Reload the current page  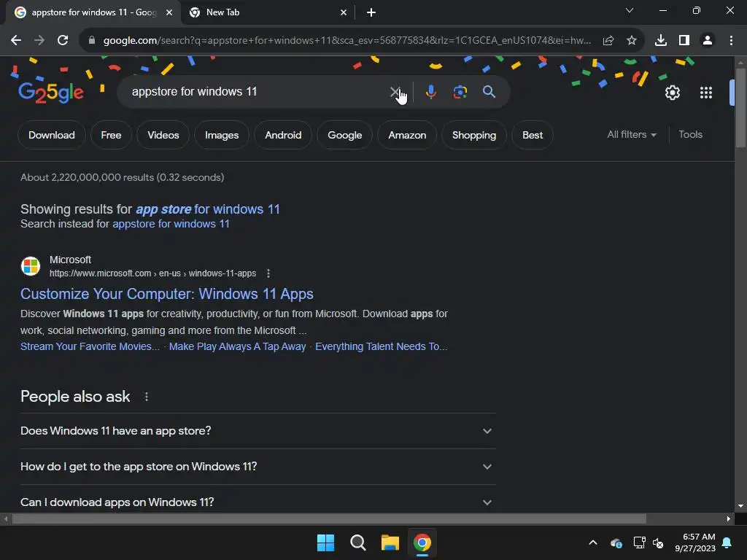(63, 41)
